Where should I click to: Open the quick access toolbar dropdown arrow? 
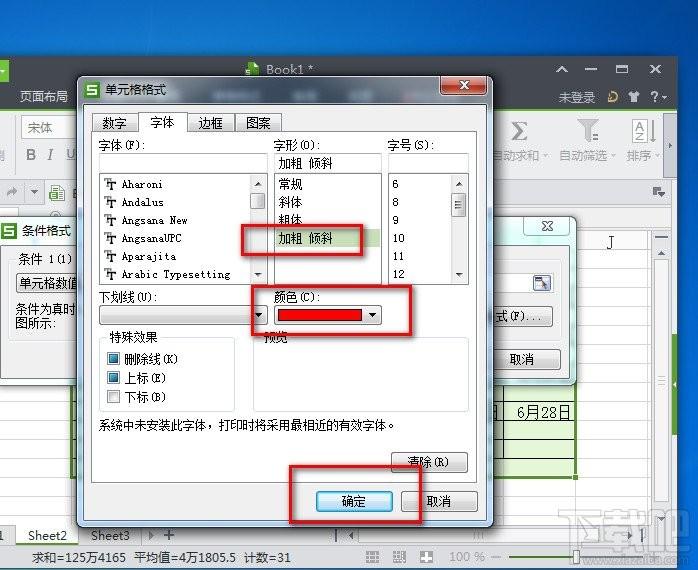point(34,192)
